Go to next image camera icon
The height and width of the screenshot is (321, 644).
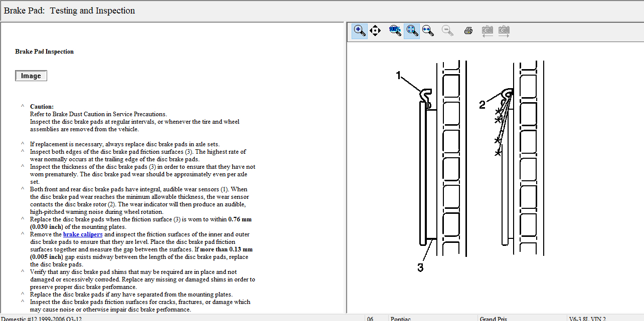point(504,31)
